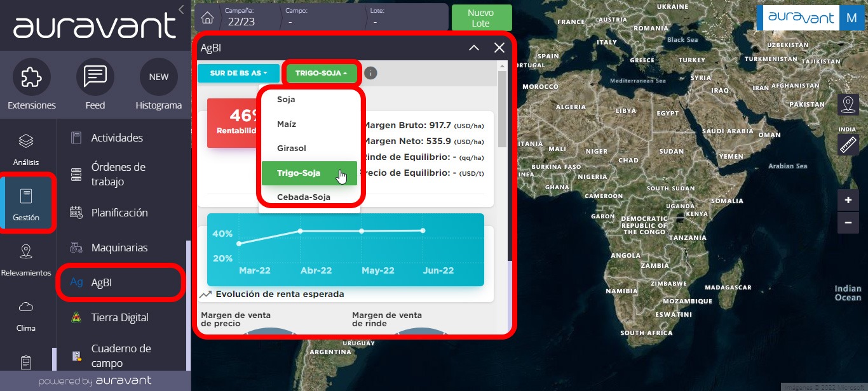
Task: Go to the home icon in the top bar
Action: 207,17
